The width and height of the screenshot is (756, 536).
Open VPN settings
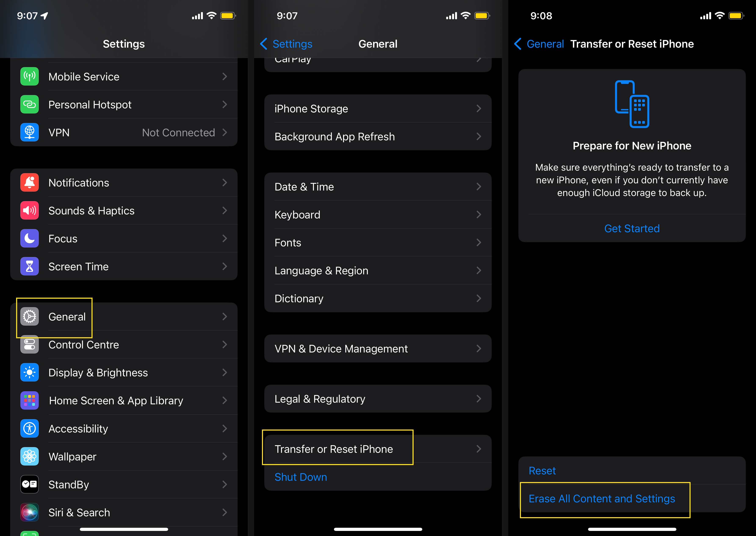click(124, 132)
